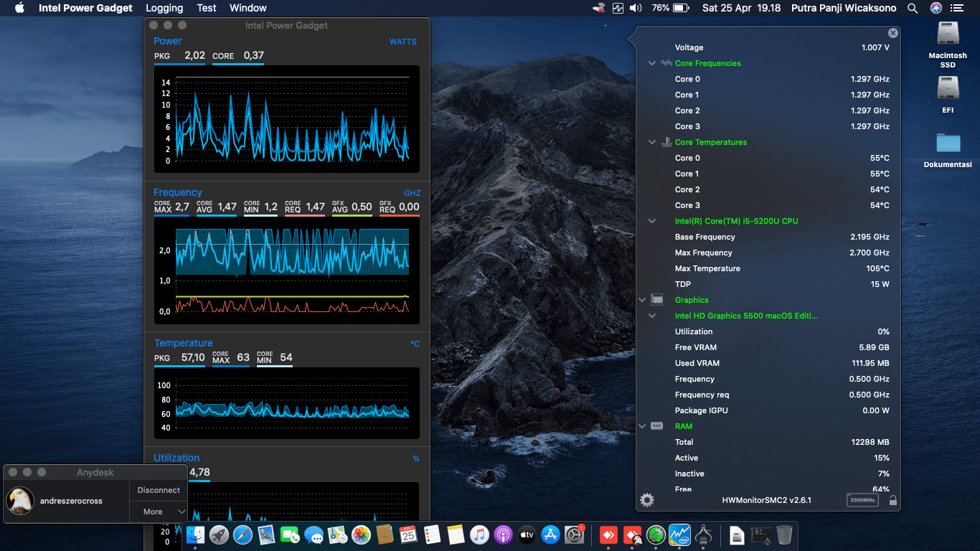Toggle the lock icon in HWMonitorSMC2
This screenshot has width=980, height=551.
pos(892,500)
